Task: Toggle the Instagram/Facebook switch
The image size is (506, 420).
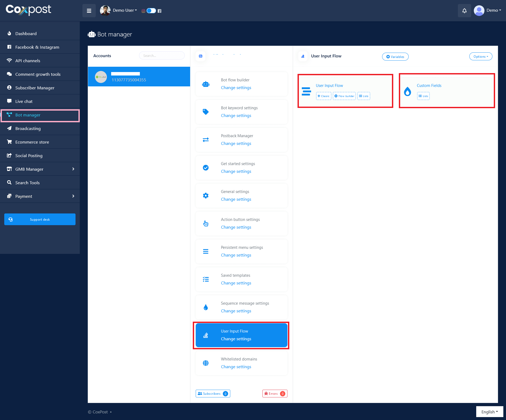Action: (x=151, y=11)
